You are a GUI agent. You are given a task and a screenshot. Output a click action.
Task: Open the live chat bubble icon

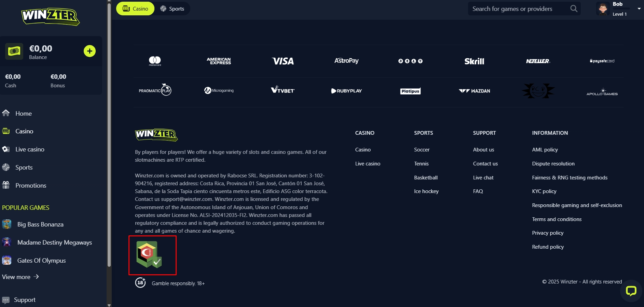click(631, 291)
